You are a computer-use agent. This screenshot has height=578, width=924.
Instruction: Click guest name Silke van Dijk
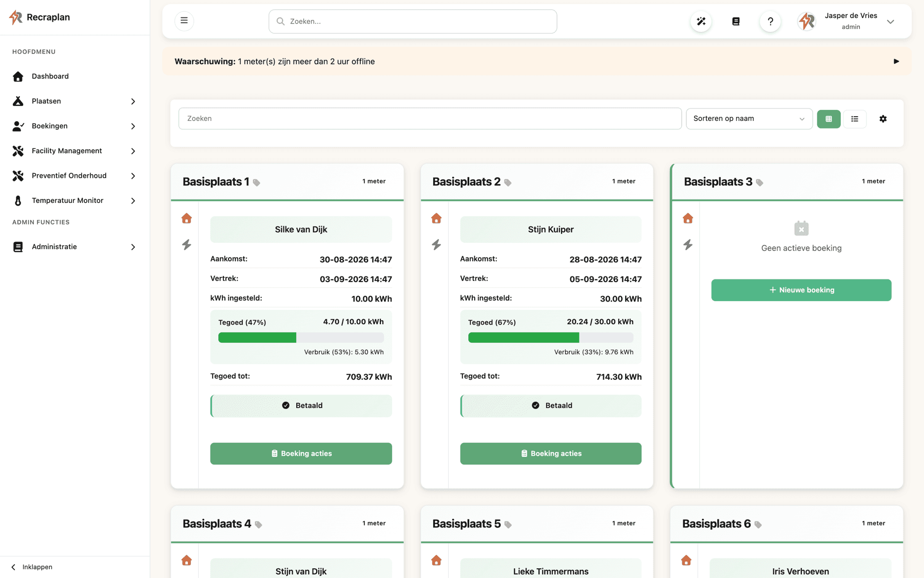pyautogui.click(x=301, y=230)
